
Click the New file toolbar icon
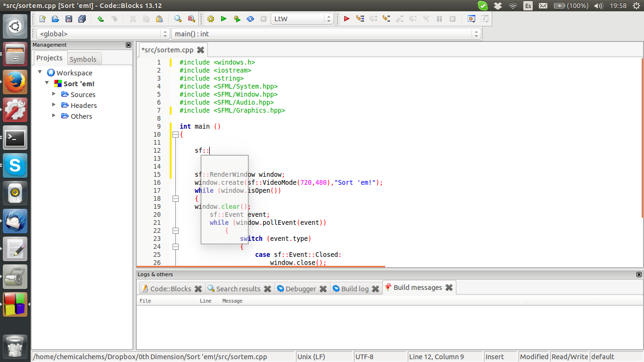[42, 19]
